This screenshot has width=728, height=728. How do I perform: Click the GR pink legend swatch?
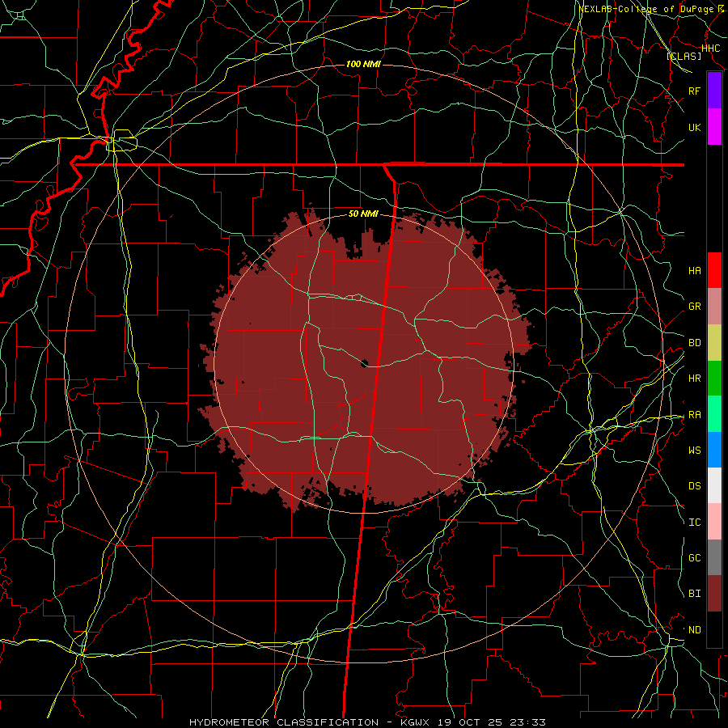[714, 307]
